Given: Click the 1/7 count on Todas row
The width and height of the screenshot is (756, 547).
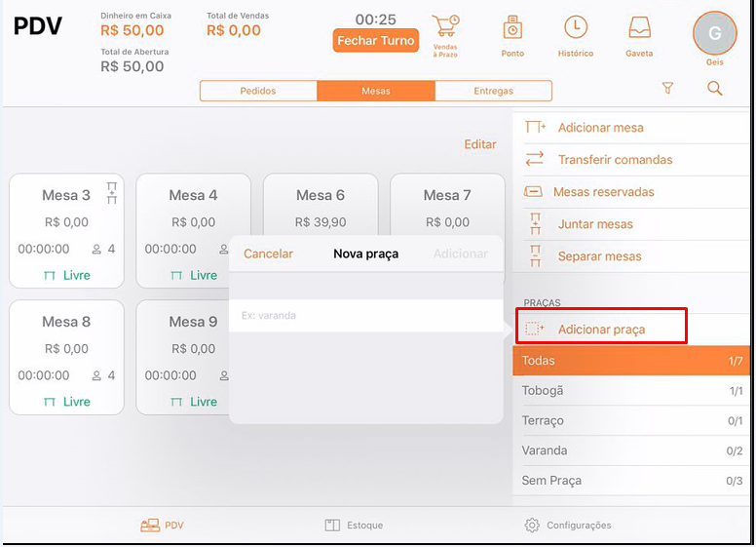Looking at the screenshot, I should tap(736, 362).
